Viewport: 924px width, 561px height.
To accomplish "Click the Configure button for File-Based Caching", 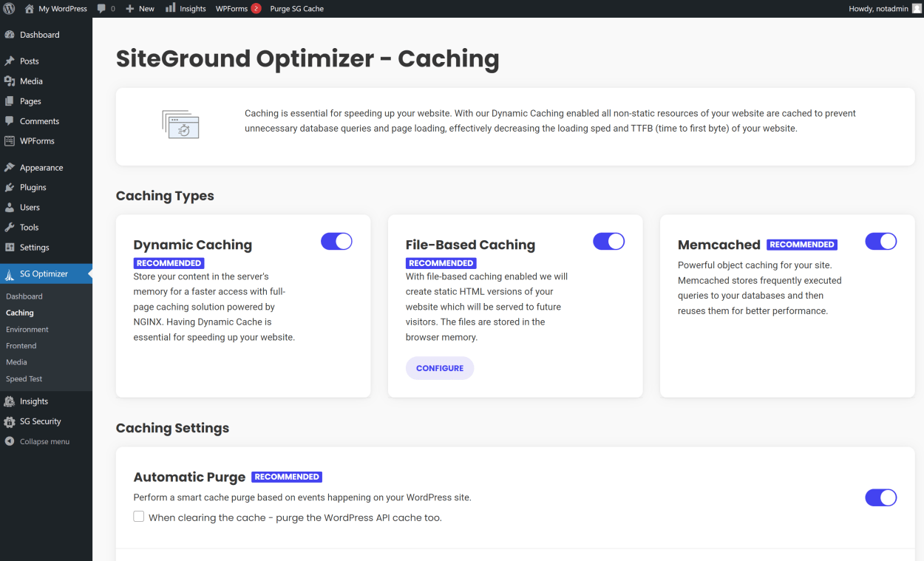I will (440, 368).
